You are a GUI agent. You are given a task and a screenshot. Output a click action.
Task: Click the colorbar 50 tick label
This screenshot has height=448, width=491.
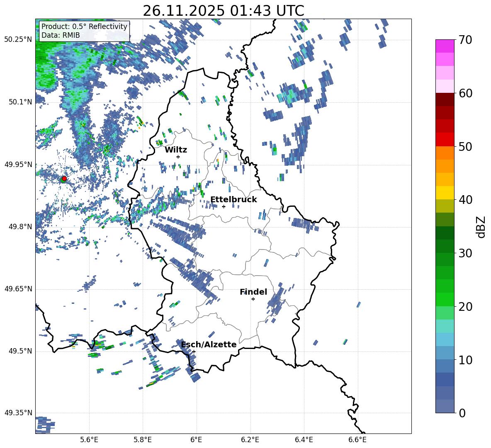click(465, 146)
